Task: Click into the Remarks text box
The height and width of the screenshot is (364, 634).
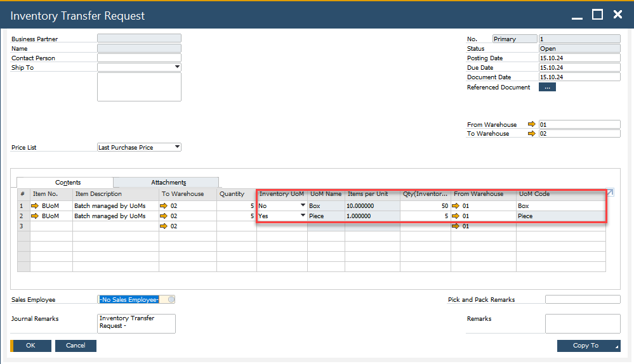Action: click(x=582, y=323)
